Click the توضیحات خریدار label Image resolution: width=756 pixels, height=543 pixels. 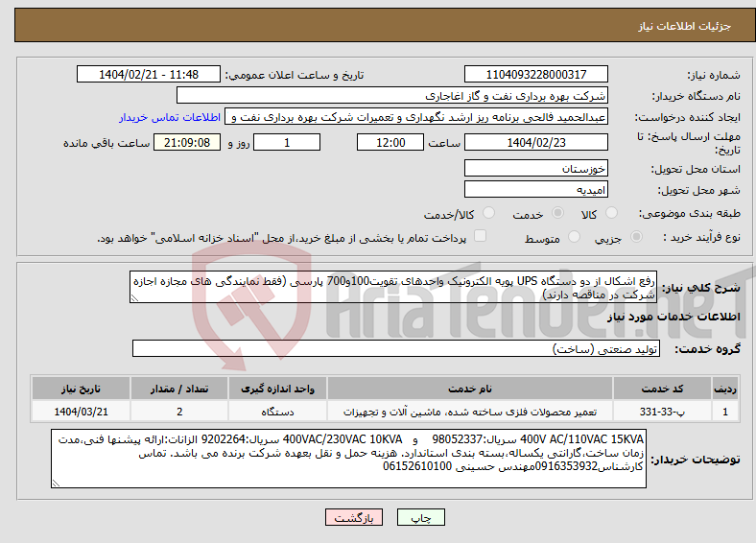coord(696,460)
